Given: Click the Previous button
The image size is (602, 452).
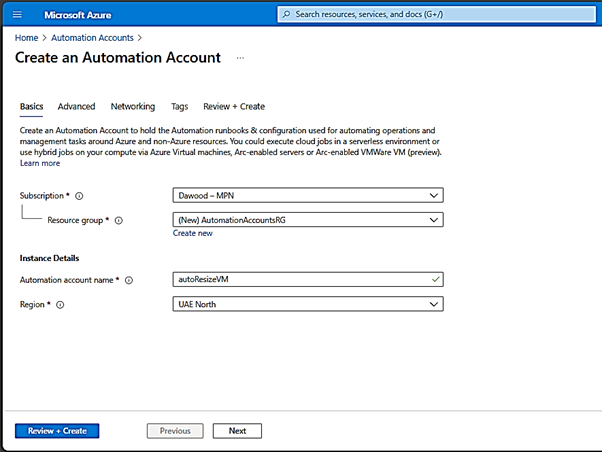Looking at the screenshot, I should pos(175,431).
